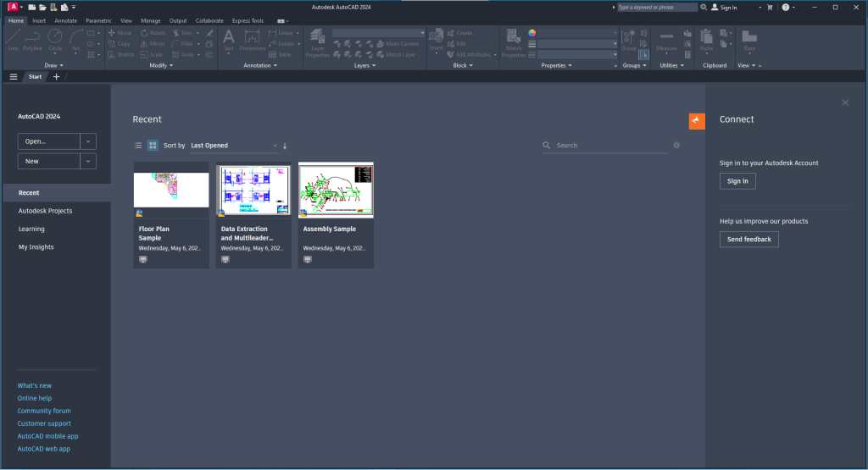
Task: Switch to the Express Tools ribbon tab
Action: coord(248,20)
